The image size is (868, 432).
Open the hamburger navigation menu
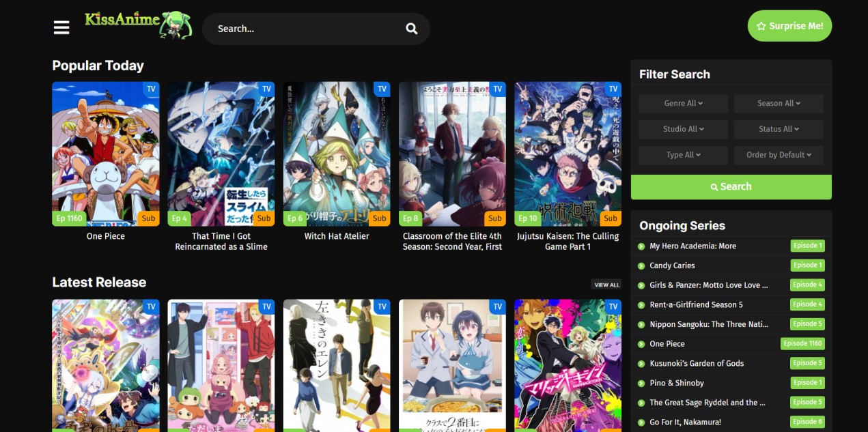(61, 27)
